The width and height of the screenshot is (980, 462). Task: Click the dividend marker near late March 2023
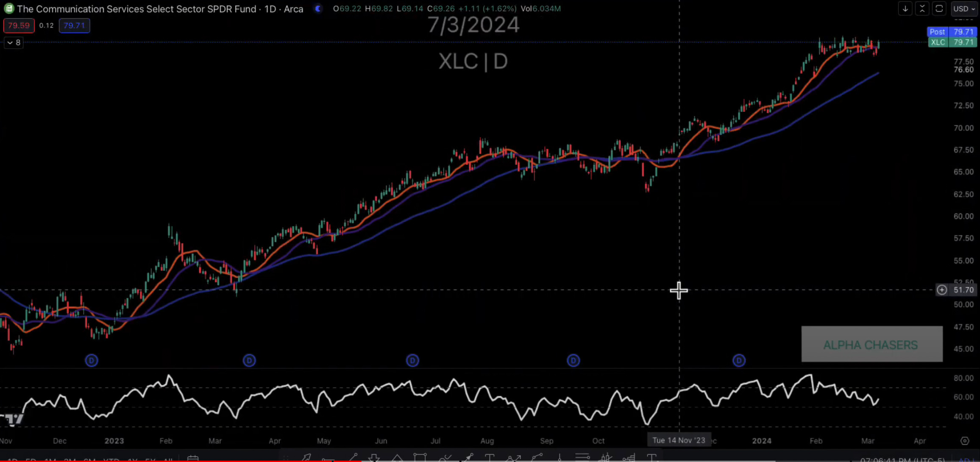(249, 360)
